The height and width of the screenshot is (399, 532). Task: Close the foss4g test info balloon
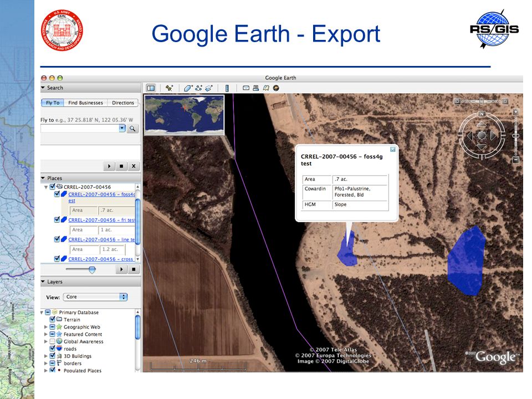pos(392,149)
